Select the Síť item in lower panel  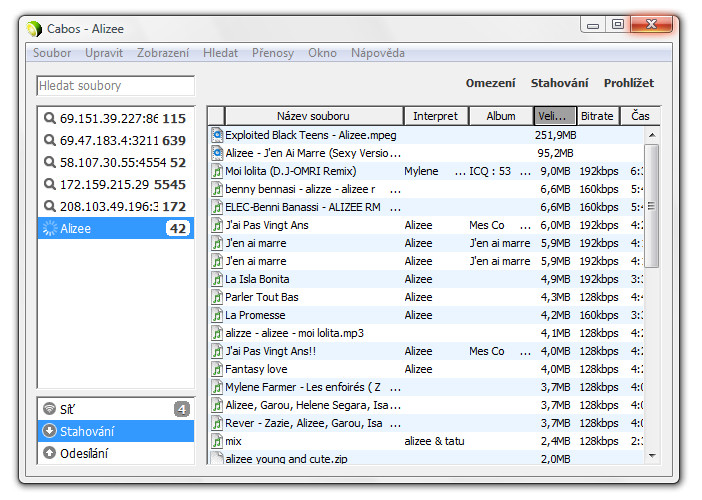pos(116,409)
